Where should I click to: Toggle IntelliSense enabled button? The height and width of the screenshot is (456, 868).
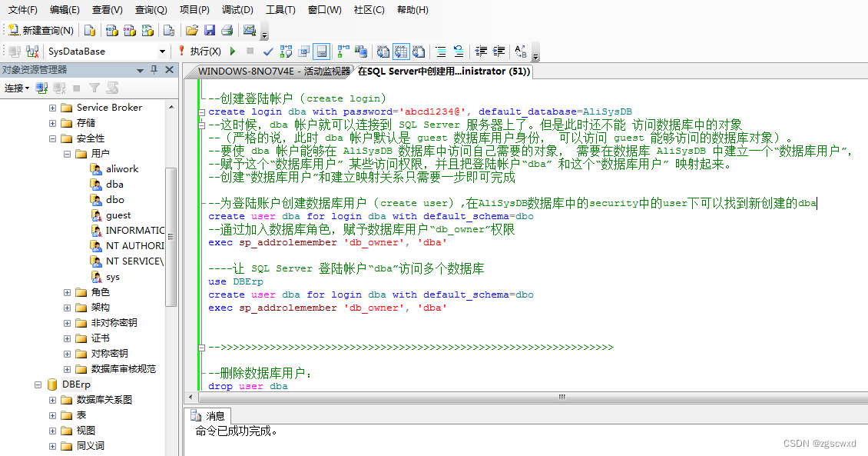321,52
